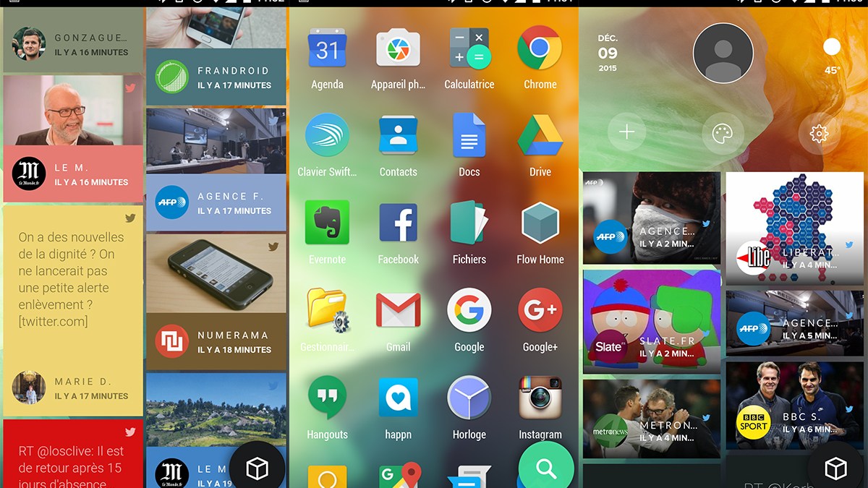Open the Gmail app
The image size is (868, 488).
coord(398,311)
